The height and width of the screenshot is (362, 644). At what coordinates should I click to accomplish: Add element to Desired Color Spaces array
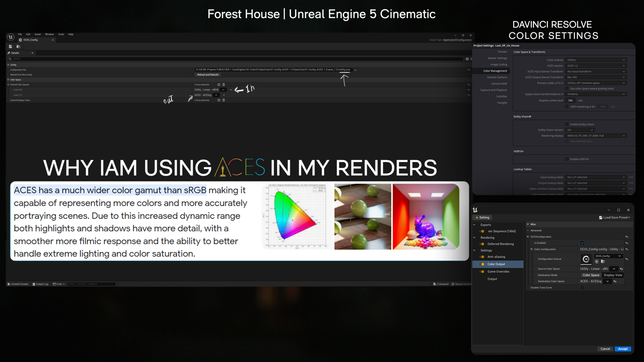click(219, 85)
